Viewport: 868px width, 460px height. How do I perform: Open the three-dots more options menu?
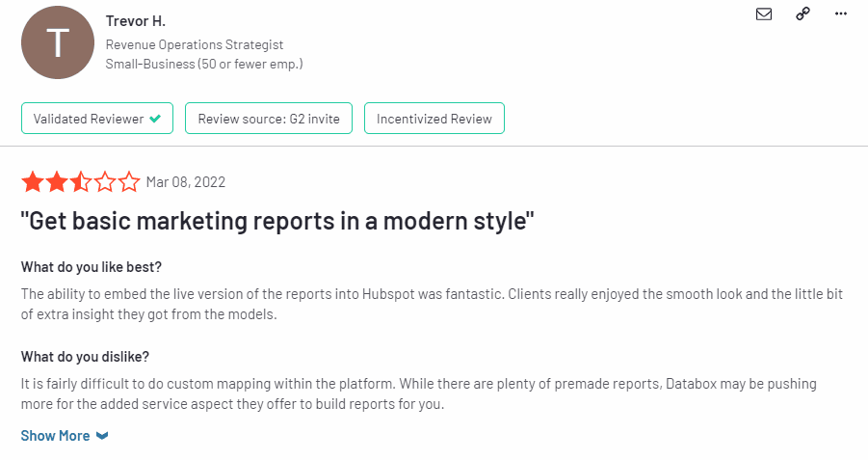pos(841,14)
